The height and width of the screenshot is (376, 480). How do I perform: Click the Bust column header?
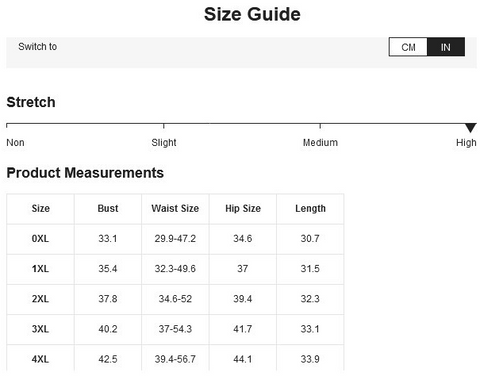point(108,209)
